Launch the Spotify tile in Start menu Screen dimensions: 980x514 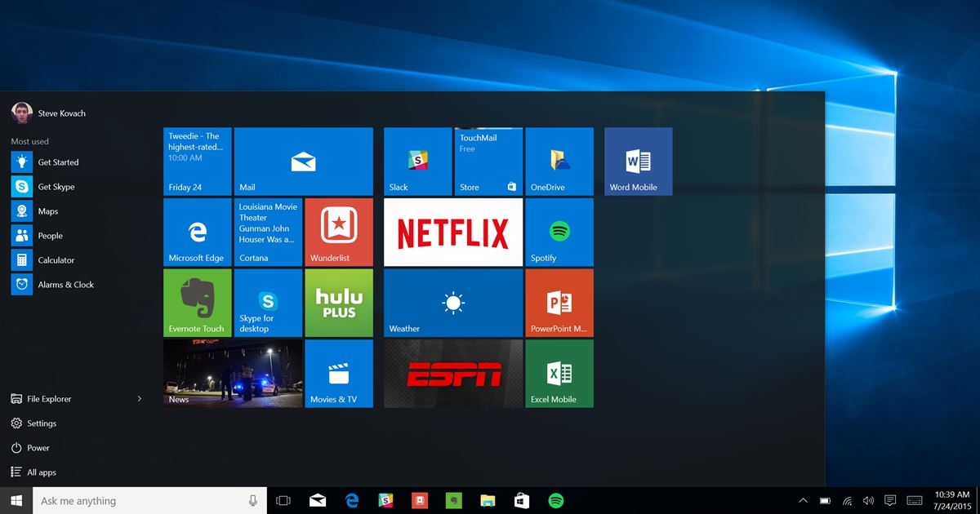[559, 232]
